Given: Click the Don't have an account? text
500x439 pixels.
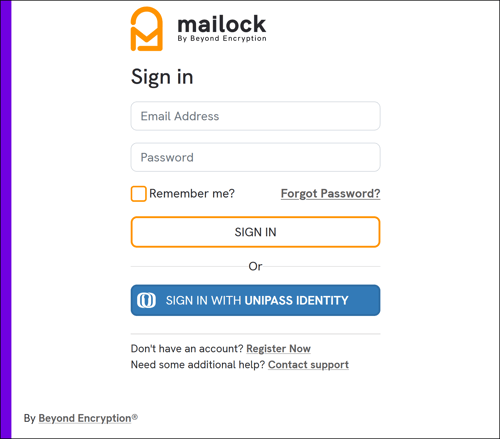Looking at the screenshot, I should pos(187,349).
